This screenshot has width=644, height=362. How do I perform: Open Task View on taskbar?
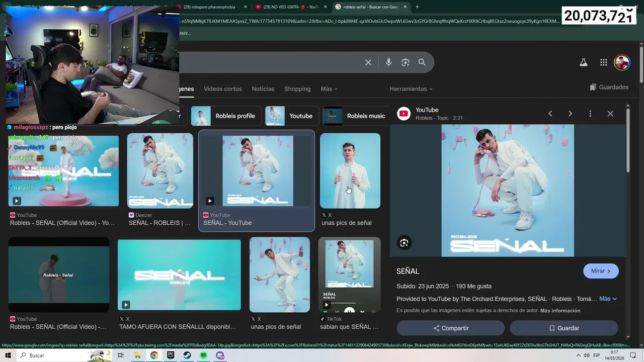[x=121, y=355]
